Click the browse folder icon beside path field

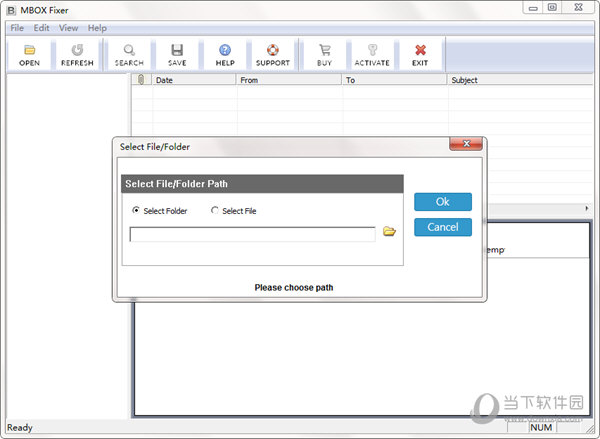pos(389,231)
